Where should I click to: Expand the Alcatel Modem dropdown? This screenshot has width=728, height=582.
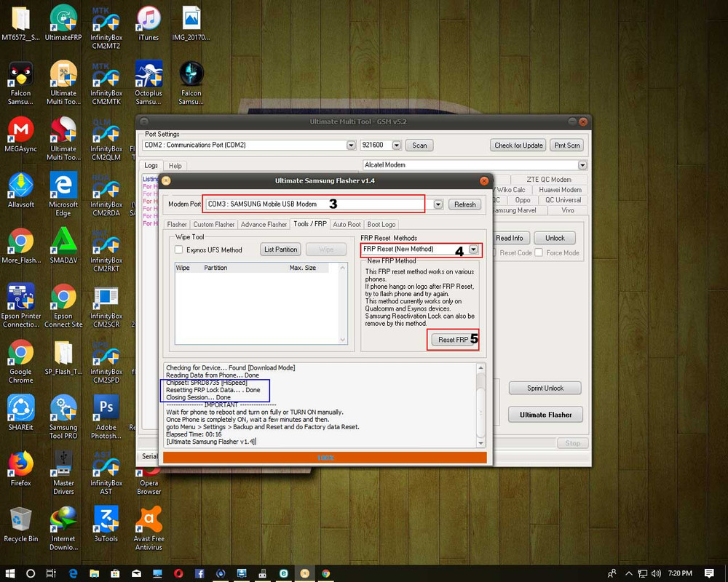[x=582, y=164]
